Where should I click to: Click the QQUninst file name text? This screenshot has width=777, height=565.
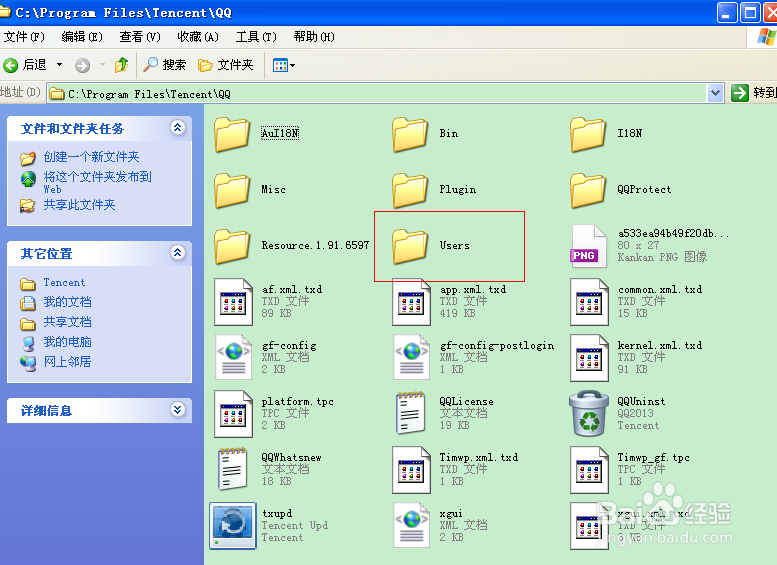(641, 401)
